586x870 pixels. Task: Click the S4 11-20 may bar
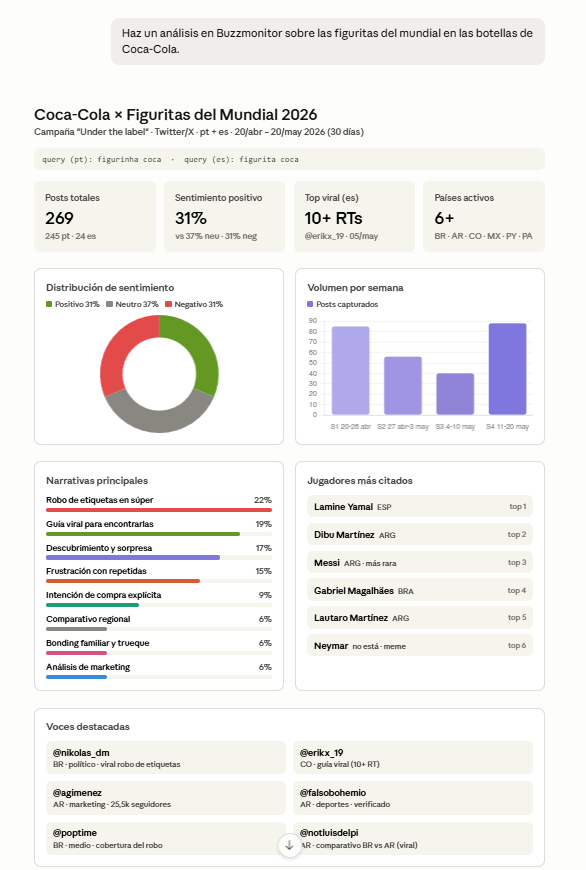click(507, 369)
